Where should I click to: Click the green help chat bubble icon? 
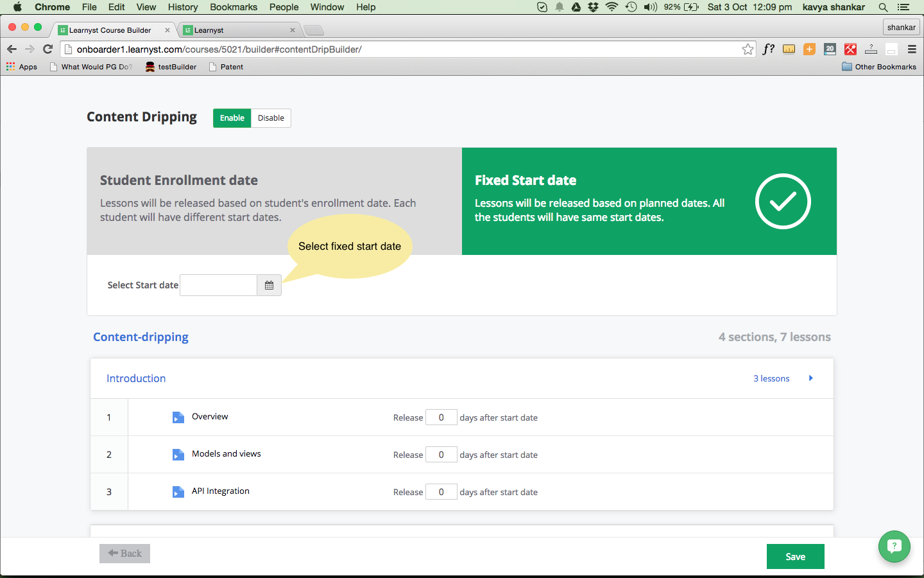coord(894,547)
